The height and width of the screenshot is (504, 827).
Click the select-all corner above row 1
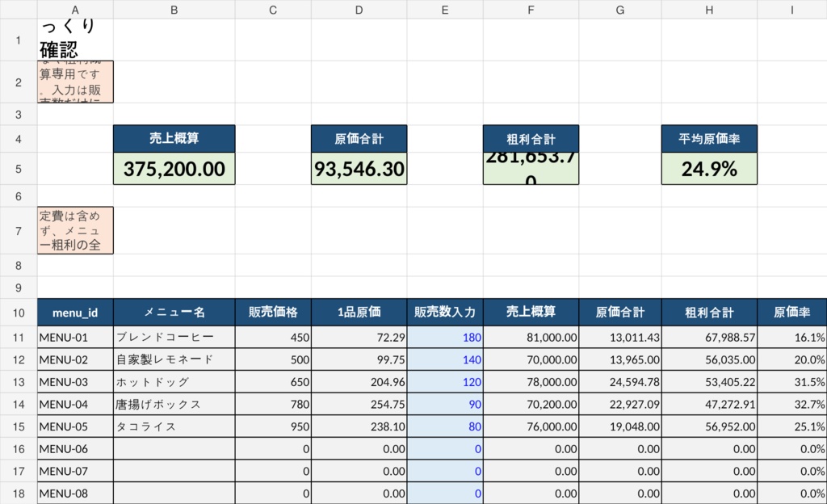pos(18,9)
